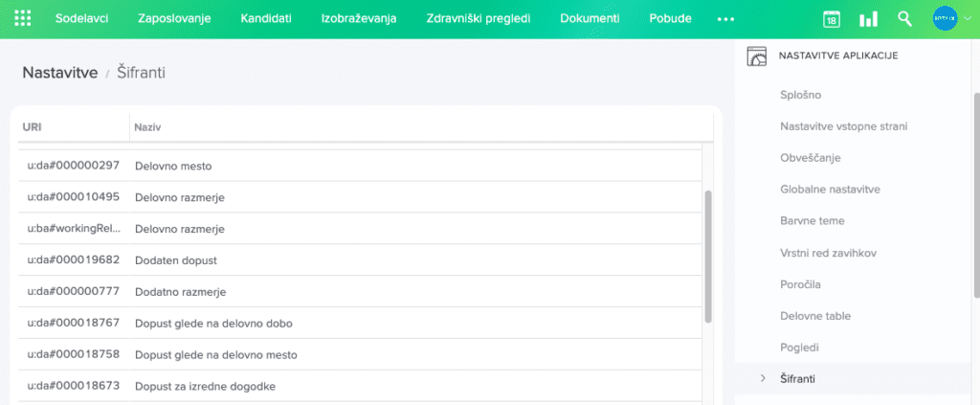Click the URI column header
The width and height of the screenshot is (980, 405).
pyautogui.click(x=32, y=126)
